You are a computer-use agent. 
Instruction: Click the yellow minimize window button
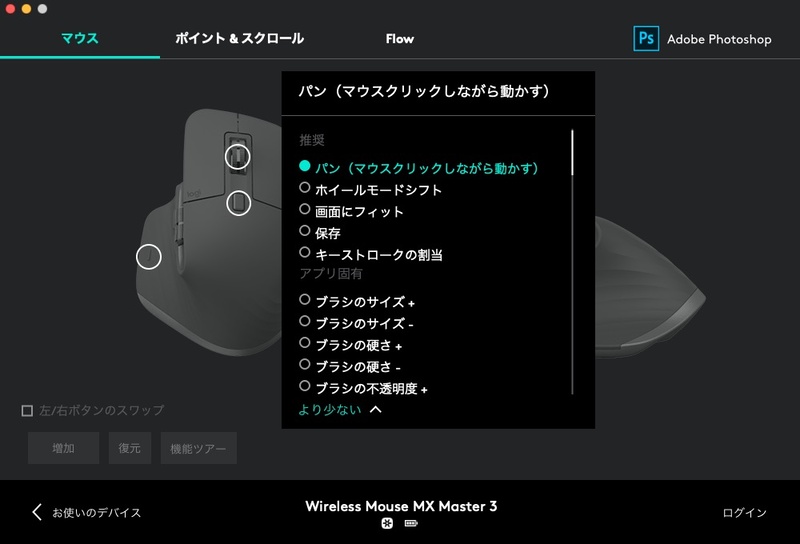tap(27, 9)
